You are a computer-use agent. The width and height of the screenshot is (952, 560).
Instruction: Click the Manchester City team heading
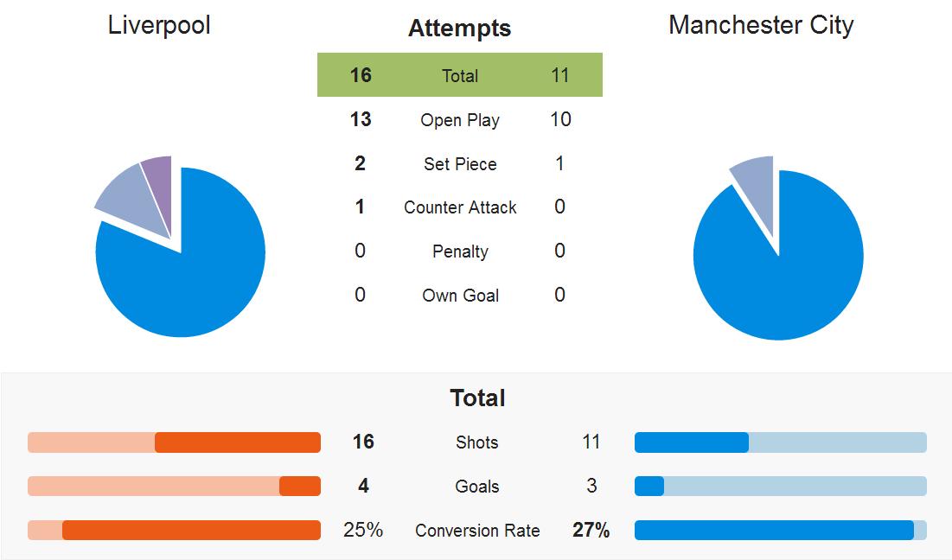[x=761, y=25]
